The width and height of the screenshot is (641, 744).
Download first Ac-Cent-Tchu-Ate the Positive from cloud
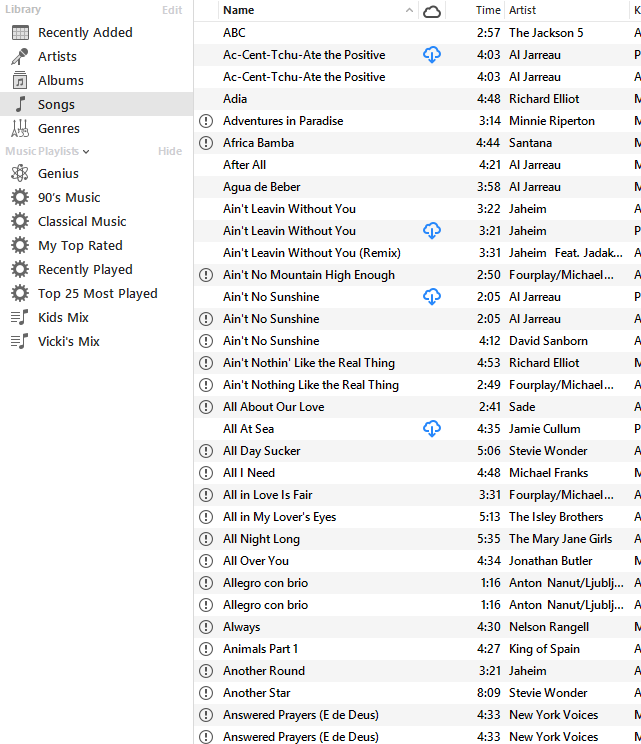pyautogui.click(x=432, y=55)
